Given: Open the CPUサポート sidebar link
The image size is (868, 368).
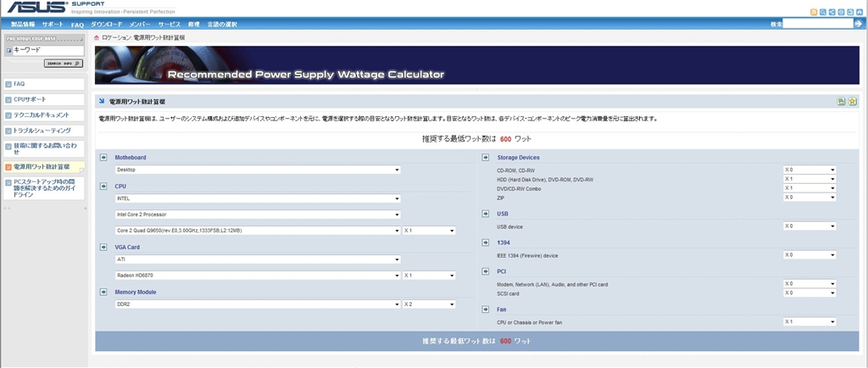Looking at the screenshot, I should 29,99.
